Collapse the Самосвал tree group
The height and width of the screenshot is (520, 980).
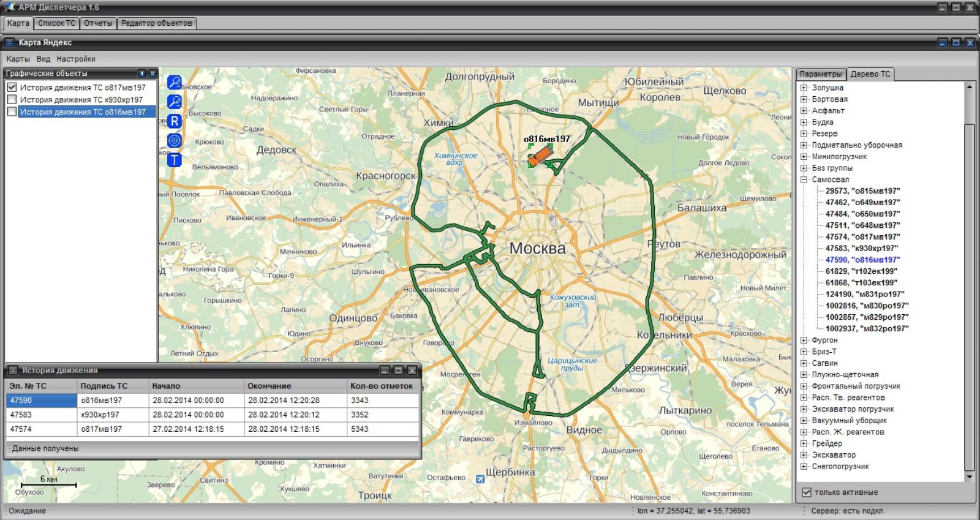[804, 179]
